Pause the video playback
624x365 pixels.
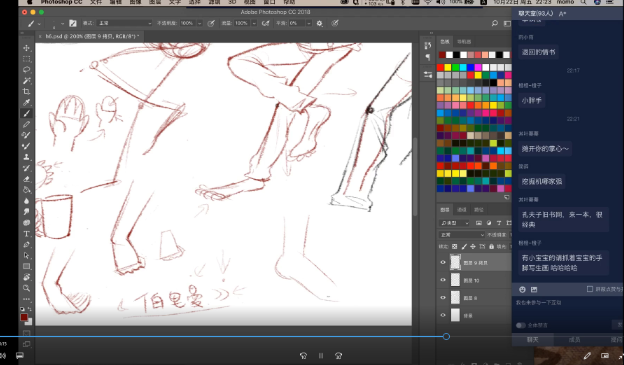321,356
